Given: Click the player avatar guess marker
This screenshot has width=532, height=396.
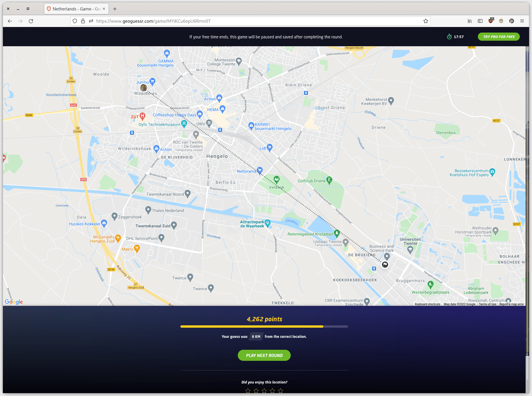Looking at the screenshot, I should click(143, 88).
